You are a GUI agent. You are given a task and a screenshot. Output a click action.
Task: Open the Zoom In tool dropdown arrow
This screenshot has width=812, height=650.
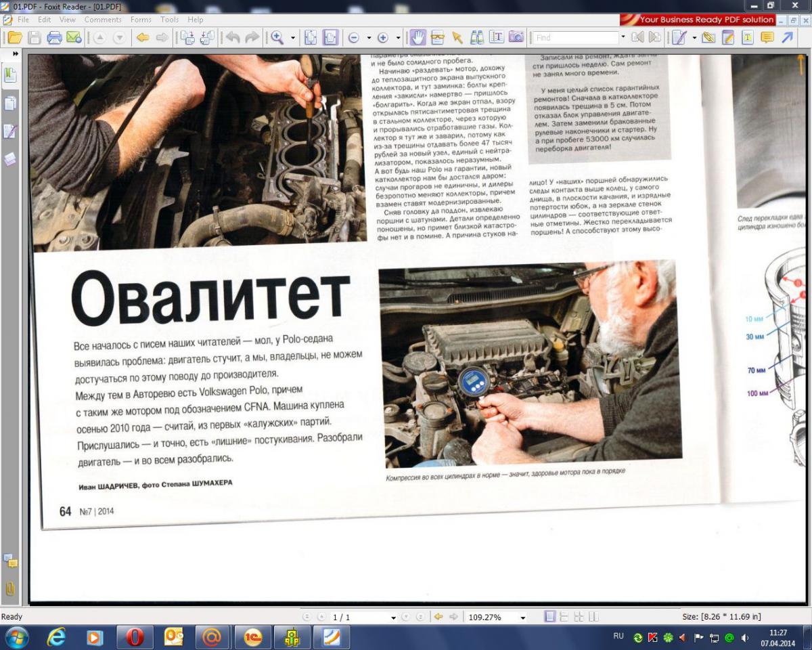tap(293, 37)
